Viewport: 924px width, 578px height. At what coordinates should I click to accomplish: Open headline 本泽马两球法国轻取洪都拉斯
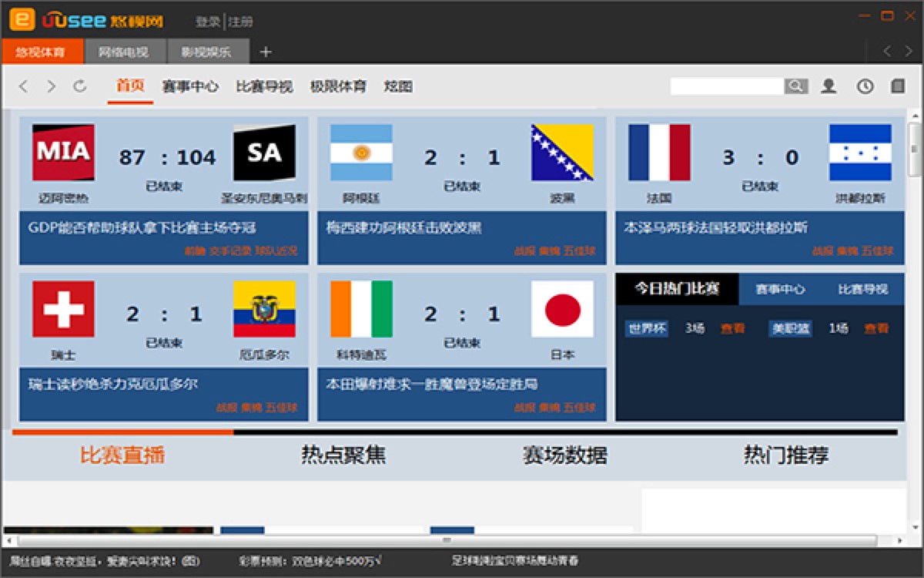click(x=715, y=228)
